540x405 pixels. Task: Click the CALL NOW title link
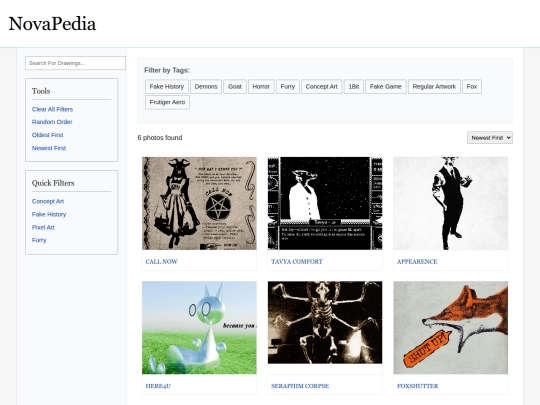point(161,261)
